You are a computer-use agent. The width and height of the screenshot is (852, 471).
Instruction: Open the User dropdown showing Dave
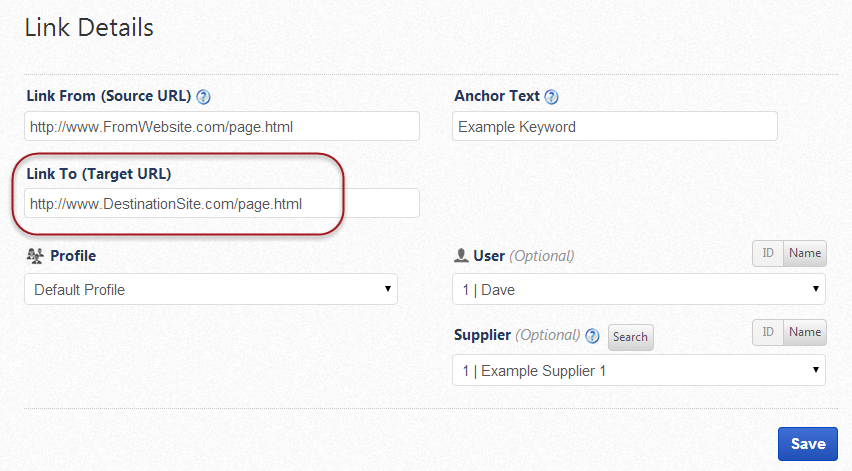pos(639,290)
